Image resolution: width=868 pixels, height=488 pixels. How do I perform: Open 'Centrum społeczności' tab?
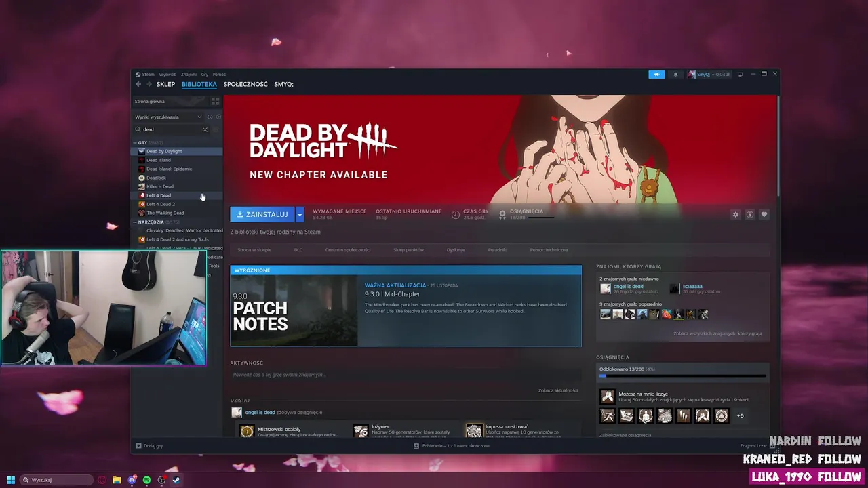pyautogui.click(x=348, y=250)
